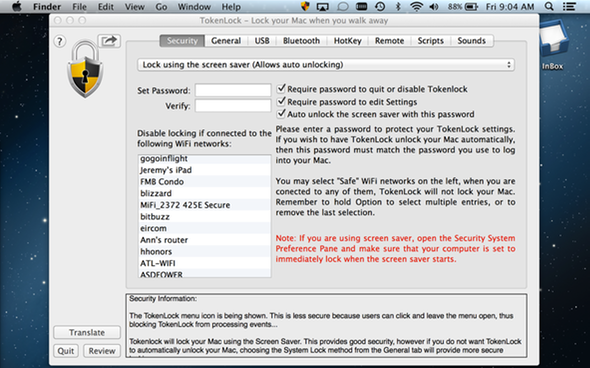Open the Finder menu
This screenshot has height=368, width=590.
tap(47, 7)
